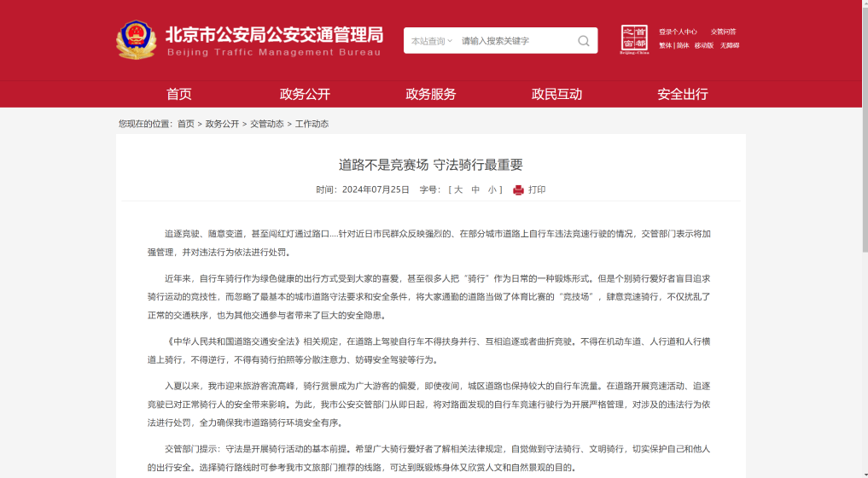Set font size to 大 (large)

click(458, 190)
